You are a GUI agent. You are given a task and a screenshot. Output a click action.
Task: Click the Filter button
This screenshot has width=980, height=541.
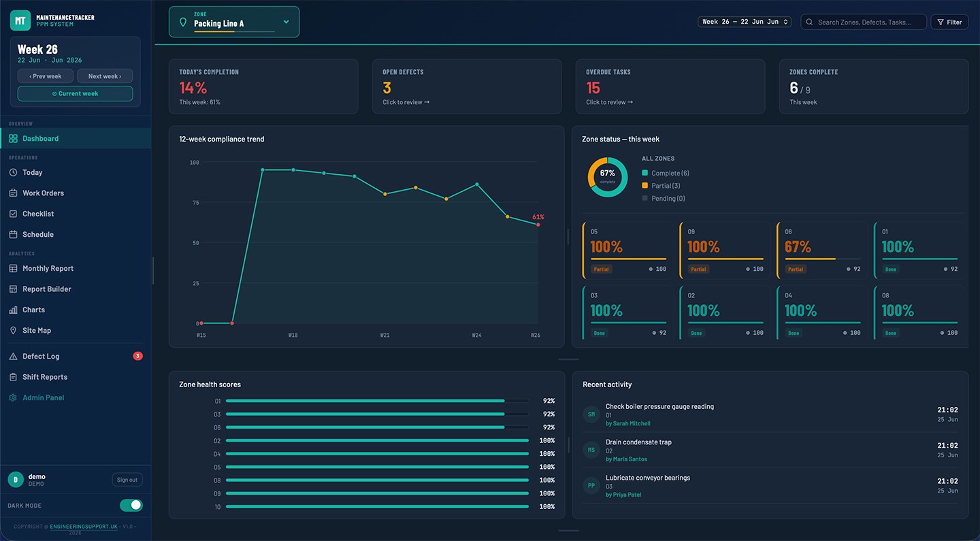950,22
